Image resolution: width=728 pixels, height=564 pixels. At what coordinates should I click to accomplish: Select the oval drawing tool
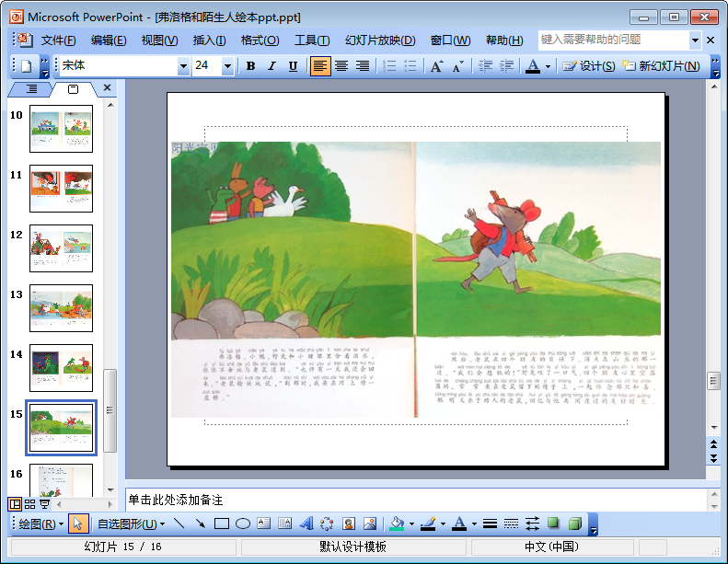click(243, 524)
